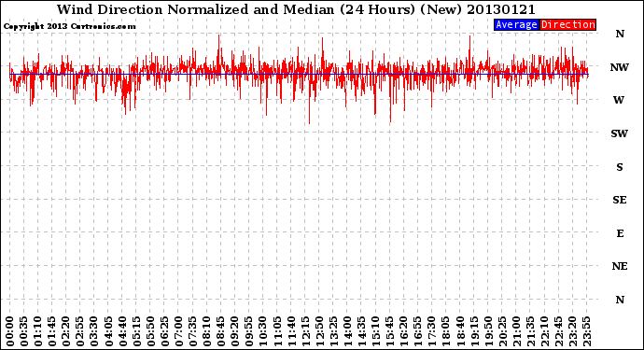Click the 18:40 time label
Image resolution: width=644 pixels, height=350 pixels.
click(460, 331)
